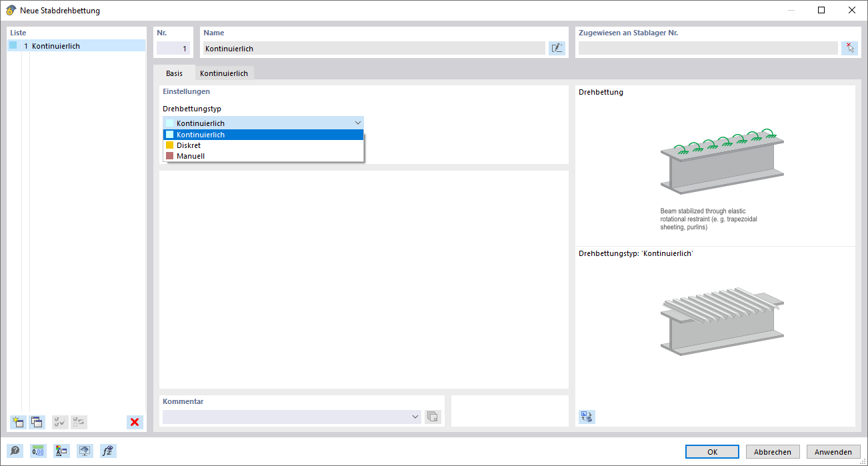Click the display settings monitor icon
The image size is (868, 466).
pyautogui.click(x=85, y=451)
